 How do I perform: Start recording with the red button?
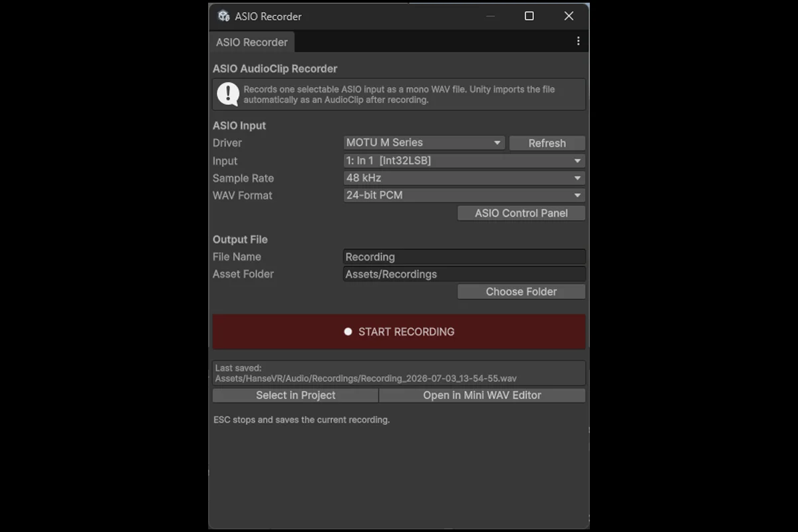point(399,332)
